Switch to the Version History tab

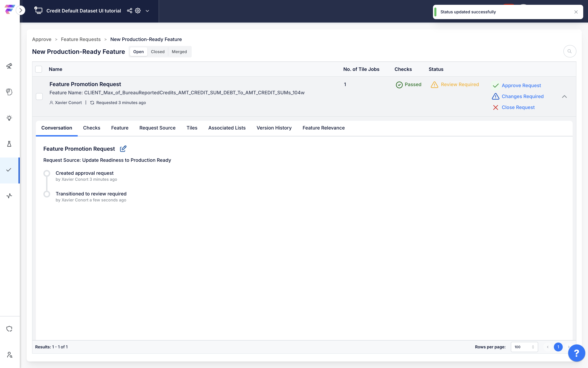[x=274, y=128]
